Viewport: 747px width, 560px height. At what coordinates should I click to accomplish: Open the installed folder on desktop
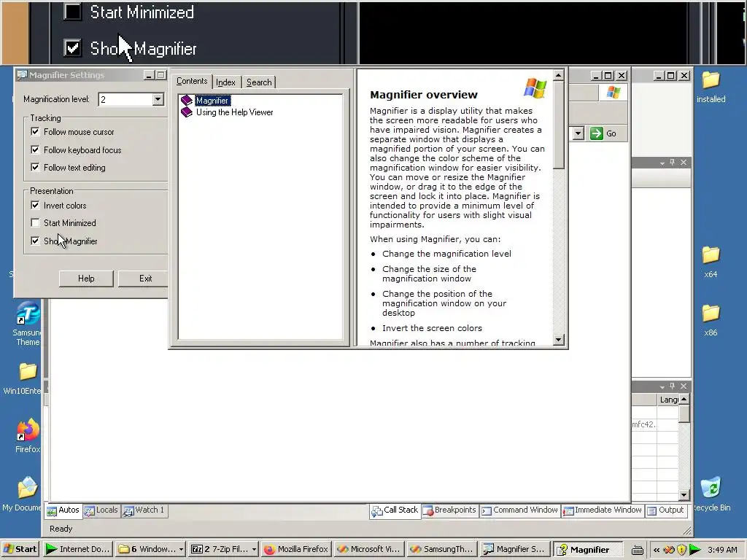click(x=711, y=87)
